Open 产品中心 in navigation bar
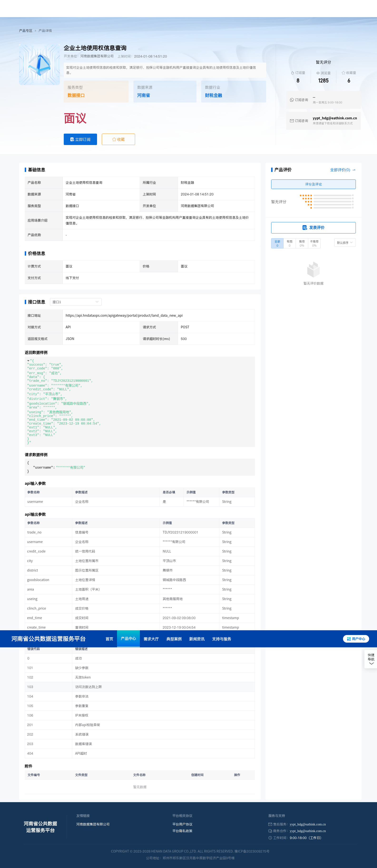The image size is (377, 868). click(x=128, y=639)
